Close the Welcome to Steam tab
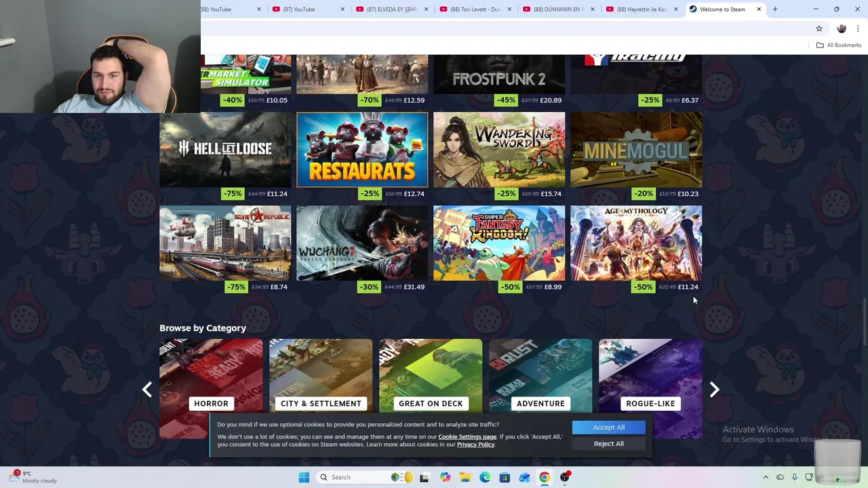Viewport: 868px width, 488px height. 759,9
